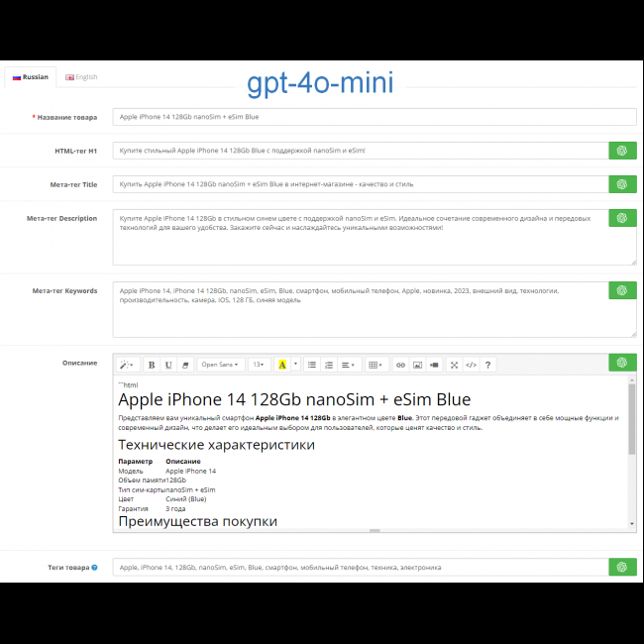Viewport: 644px width, 644px height.
Task: Click the insert picture icon
Action: click(x=417, y=365)
